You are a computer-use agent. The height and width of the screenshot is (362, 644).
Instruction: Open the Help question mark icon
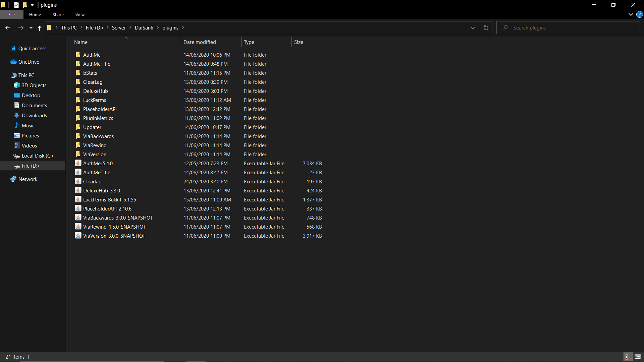pos(639,14)
